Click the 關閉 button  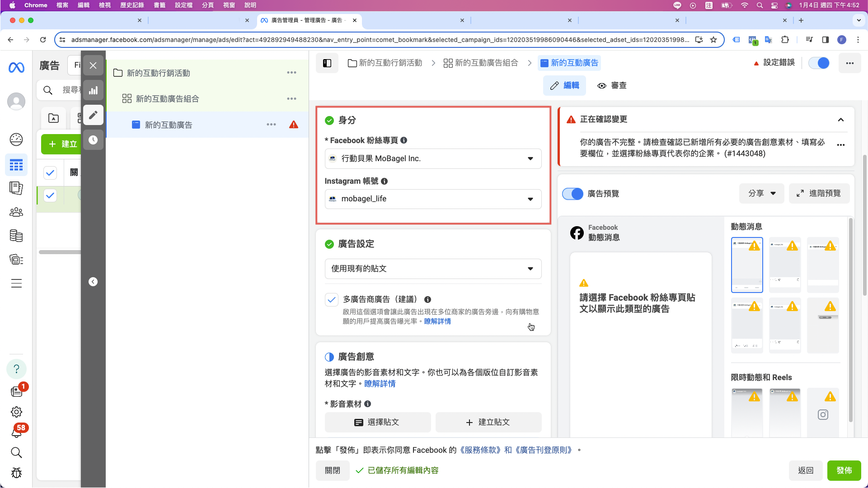tap(333, 470)
